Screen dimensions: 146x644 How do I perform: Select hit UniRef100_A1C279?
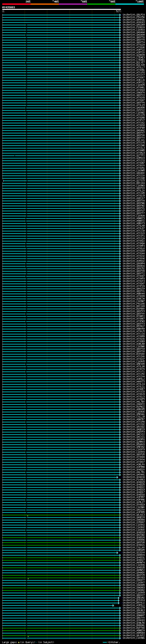pyautogui.click(x=133, y=608)
